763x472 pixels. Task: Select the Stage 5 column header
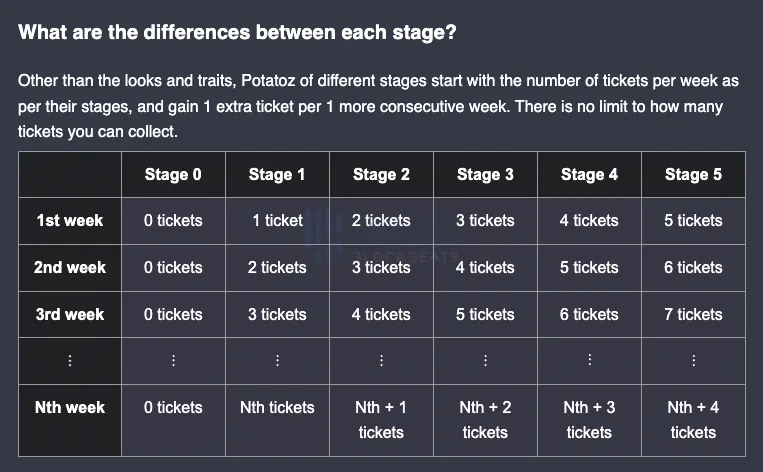pyautogui.click(x=693, y=174)
